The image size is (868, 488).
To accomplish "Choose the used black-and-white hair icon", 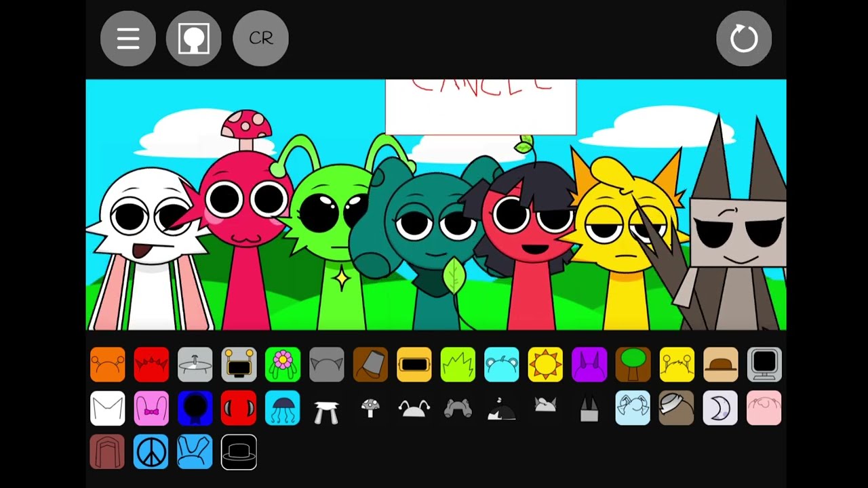I will [502, 409].
